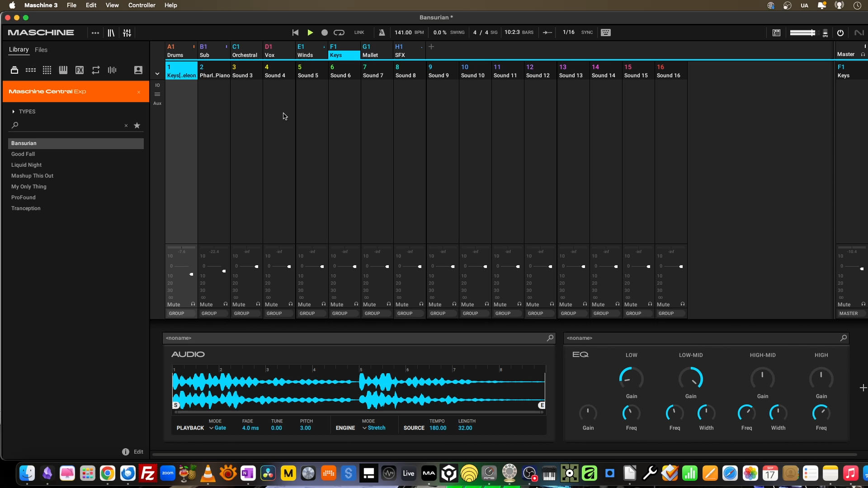Click the Edit button at browser bottom
Image resolution: width=868 pixels, height=488 pixels.
pos(138,452)
